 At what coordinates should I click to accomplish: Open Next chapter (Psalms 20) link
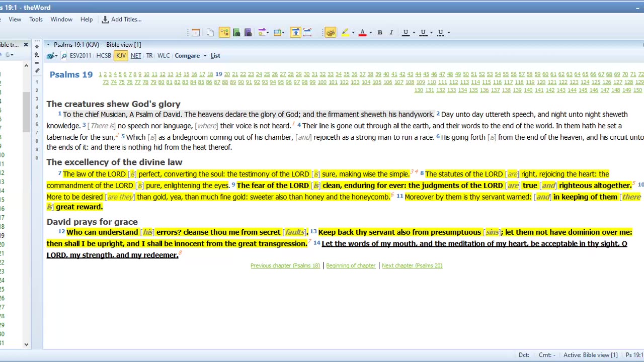click(412, 265)
